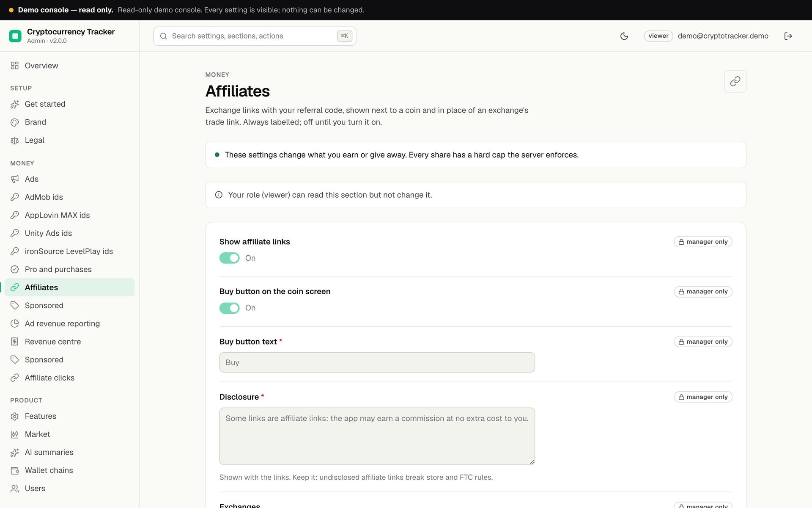The image size is (812, 508).
Task: Click manager only badge for Show affiliate links
Action: tap(703, 242)
